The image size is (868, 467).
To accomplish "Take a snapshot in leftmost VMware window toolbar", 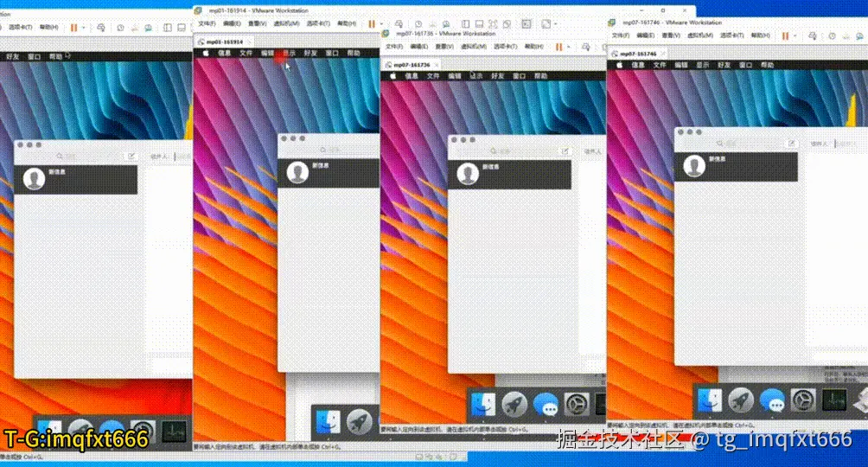I will coord(120,27).
